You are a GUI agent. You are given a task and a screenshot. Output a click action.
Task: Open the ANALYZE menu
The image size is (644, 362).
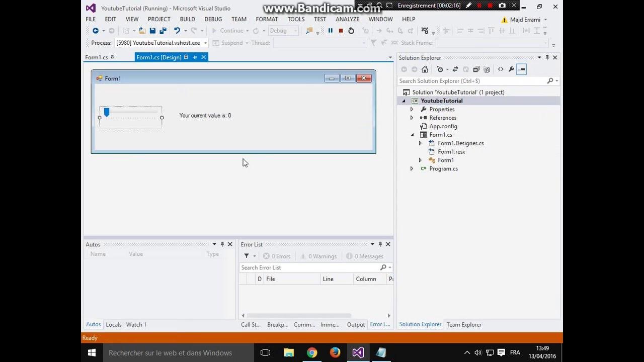point(347,19)
